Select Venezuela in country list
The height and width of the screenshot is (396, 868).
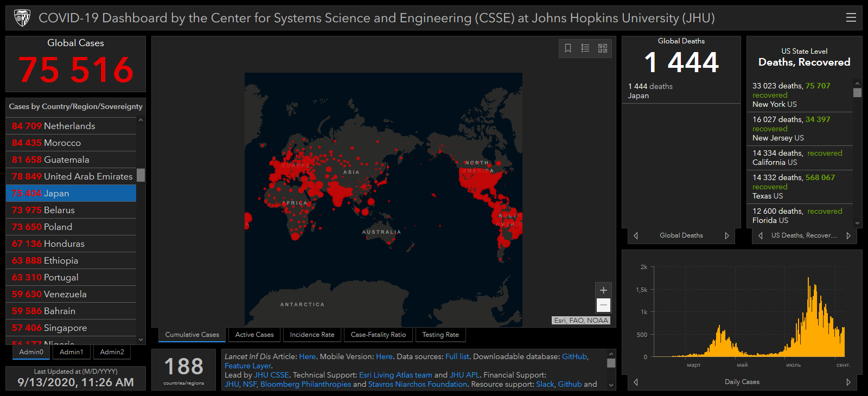71,294
